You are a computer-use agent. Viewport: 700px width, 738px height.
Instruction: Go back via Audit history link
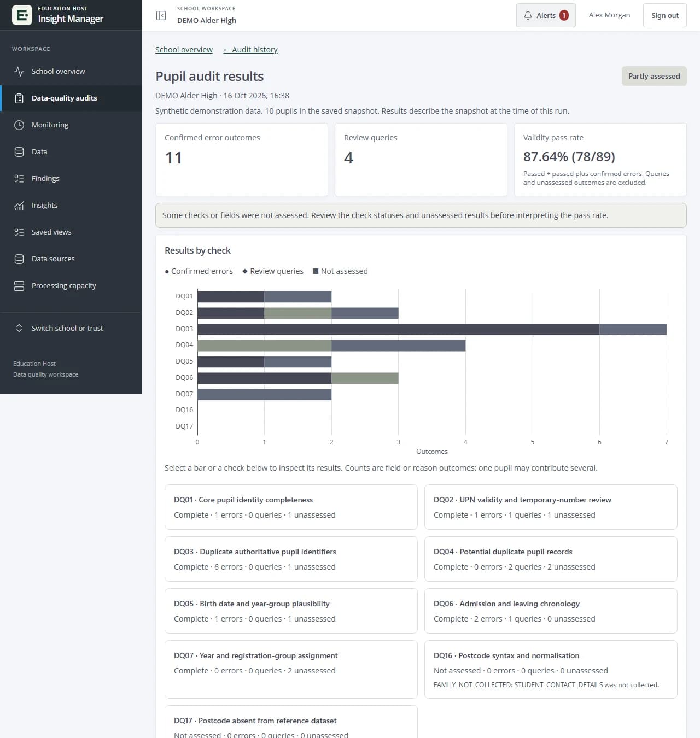click(250, 50)
